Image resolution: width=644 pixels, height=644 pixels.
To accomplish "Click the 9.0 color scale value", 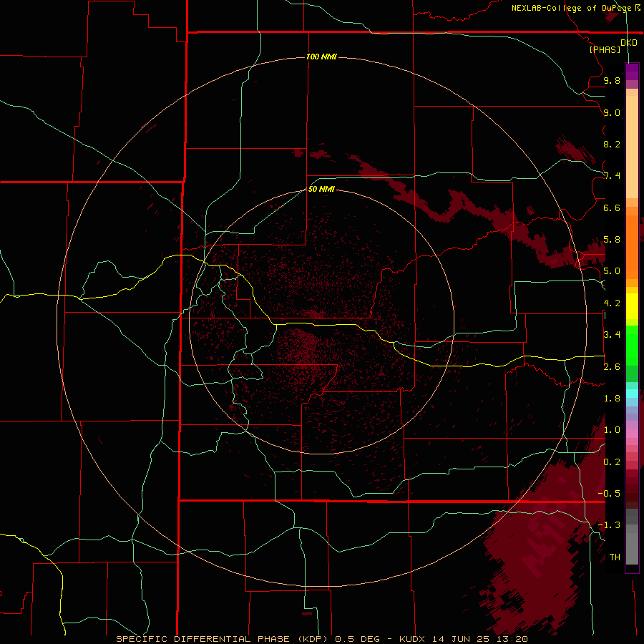I will click(612, 112).
